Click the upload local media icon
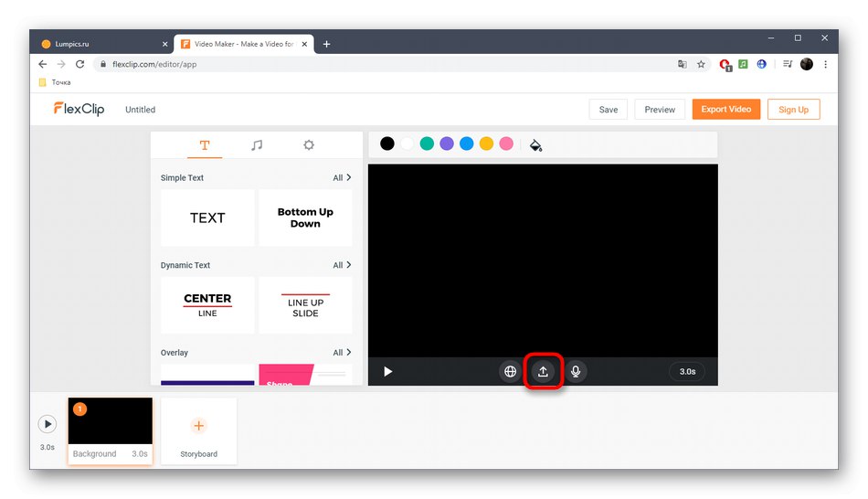Screen dimensions: 868x499 pos(543,372)
